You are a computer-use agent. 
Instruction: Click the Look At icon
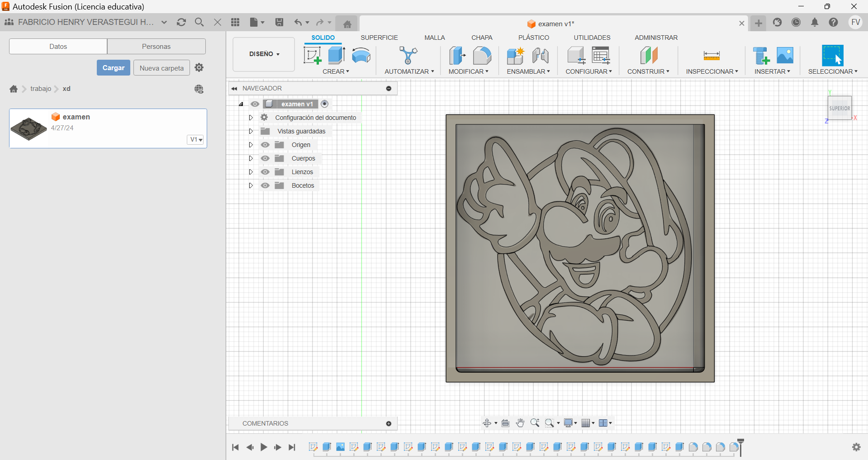pyautogui.click(x=505, y=423)
